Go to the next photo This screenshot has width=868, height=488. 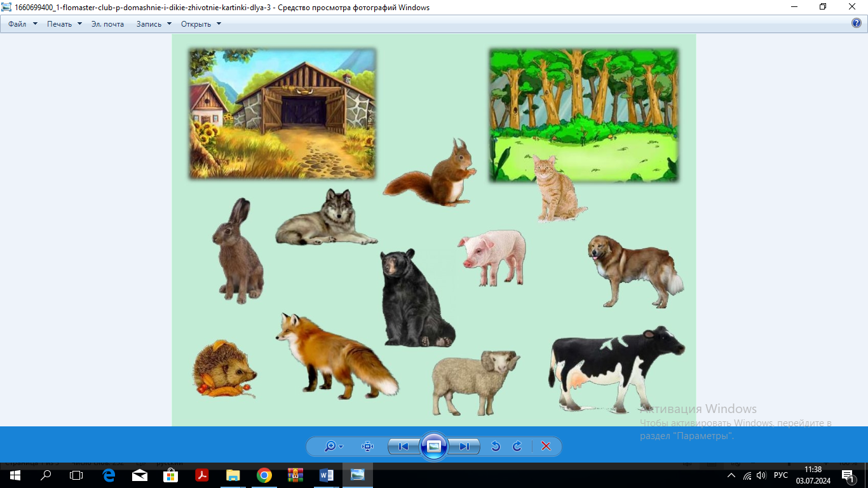coord(465,447)
